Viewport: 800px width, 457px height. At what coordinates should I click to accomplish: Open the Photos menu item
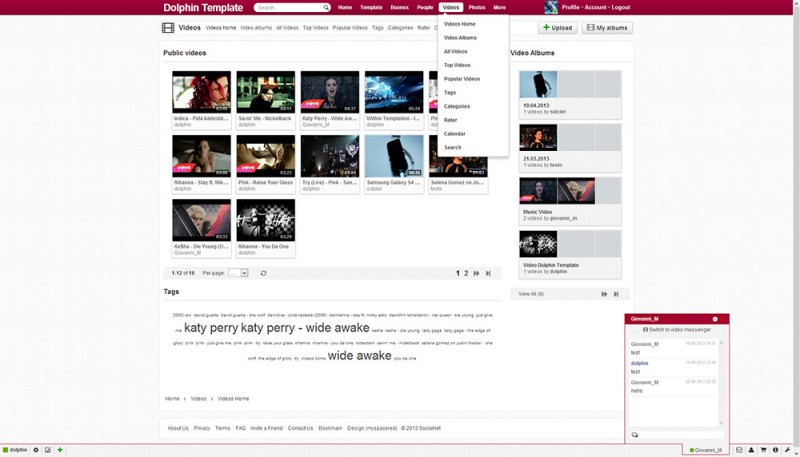click(477, 8)
